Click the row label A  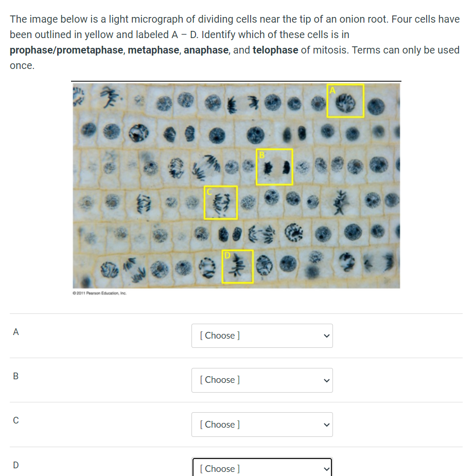click(15, 332)
